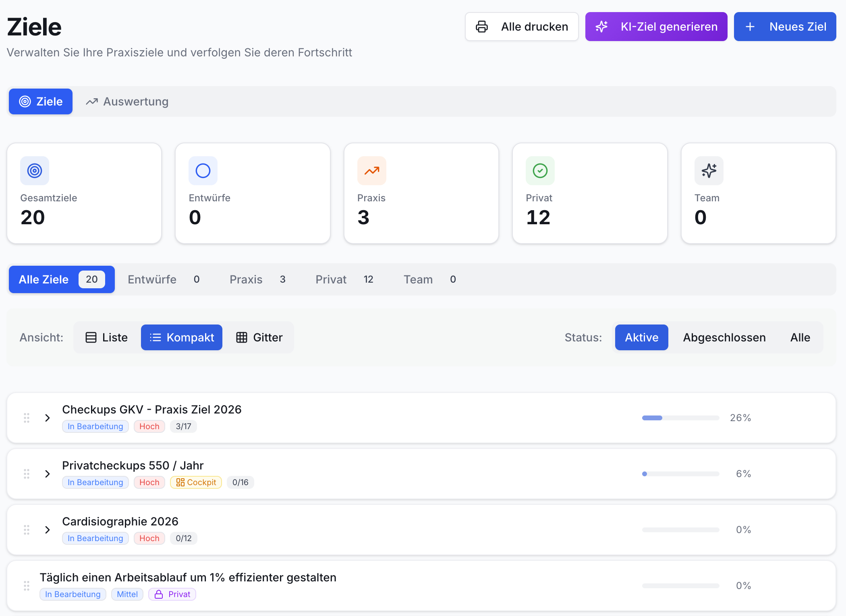Switch to Gitter view
The width and height of the screenshot is (846, 616).
259,337
